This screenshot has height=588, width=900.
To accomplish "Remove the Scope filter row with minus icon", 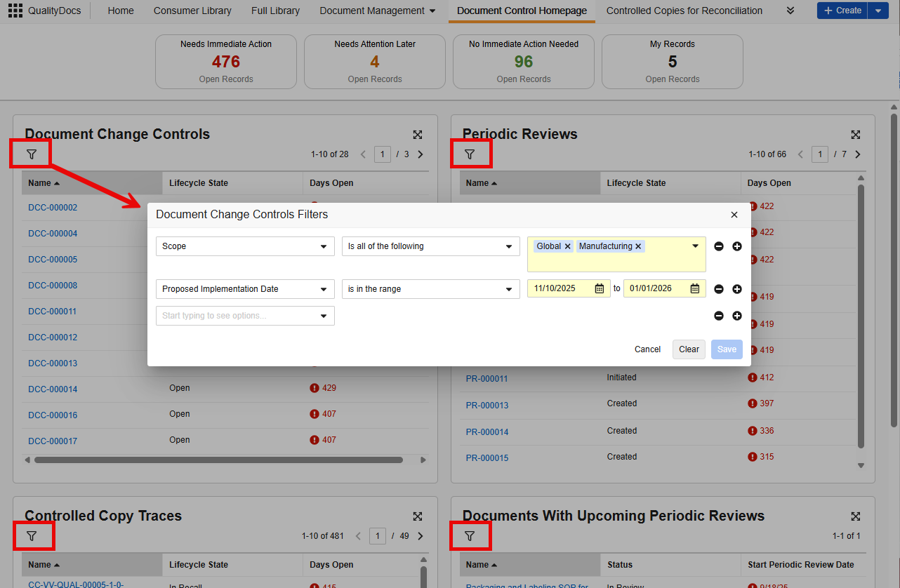I will (x=718, y=246).
